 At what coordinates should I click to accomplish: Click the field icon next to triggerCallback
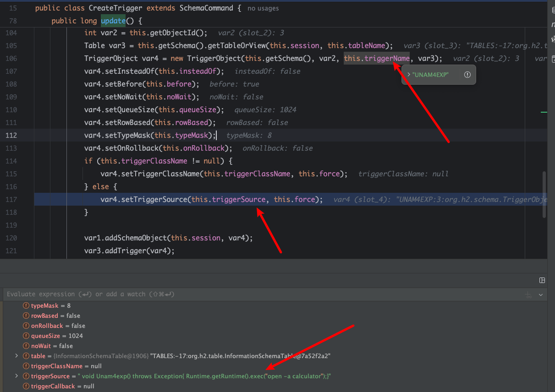click(27, 386)
